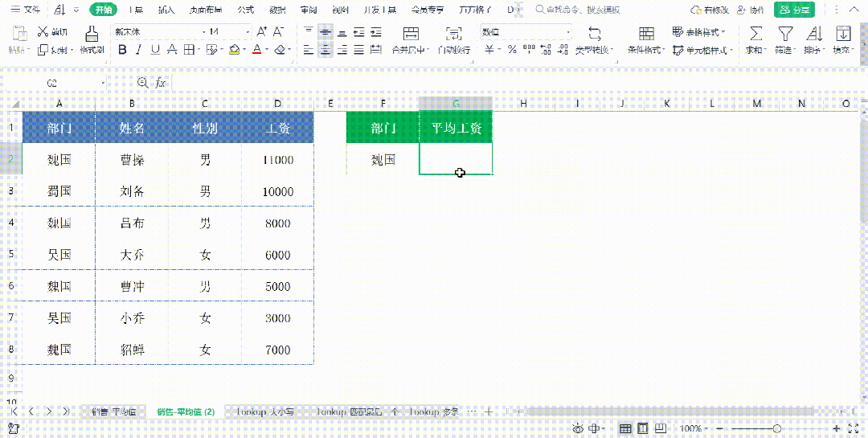Open the font color dropdown arrow
The width and height of the screenshot is (868, 438).
click(267, 50)
